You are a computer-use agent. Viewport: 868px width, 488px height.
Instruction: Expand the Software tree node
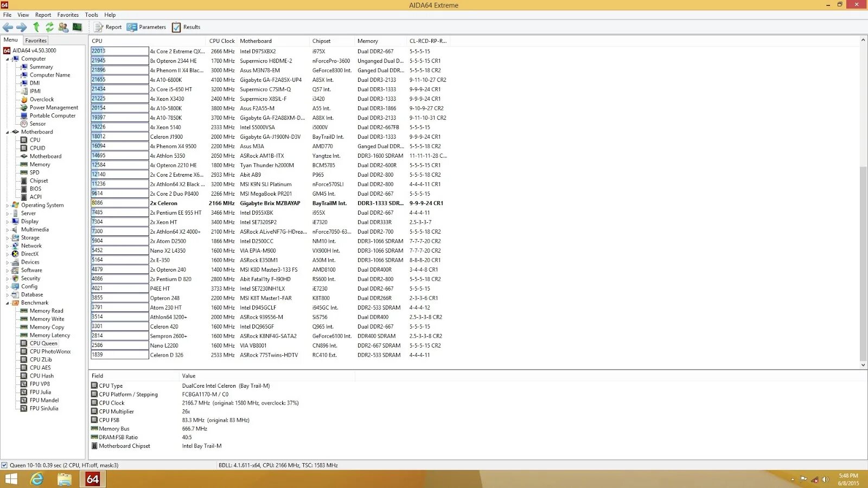8,271
